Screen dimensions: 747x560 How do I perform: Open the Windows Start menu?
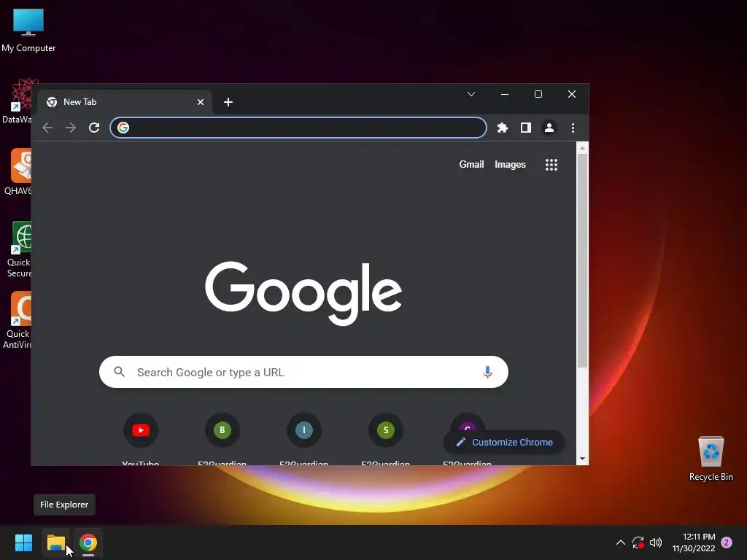click(23, 542)
